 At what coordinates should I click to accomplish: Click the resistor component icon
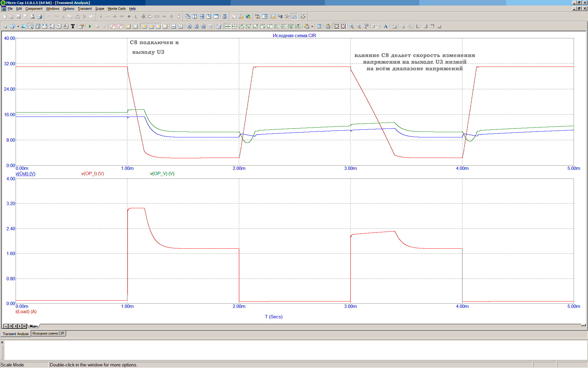(x=108, y=17)
